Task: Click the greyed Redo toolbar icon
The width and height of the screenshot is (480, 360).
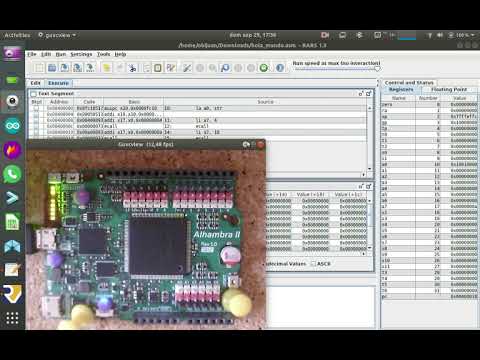Action: 119,68
